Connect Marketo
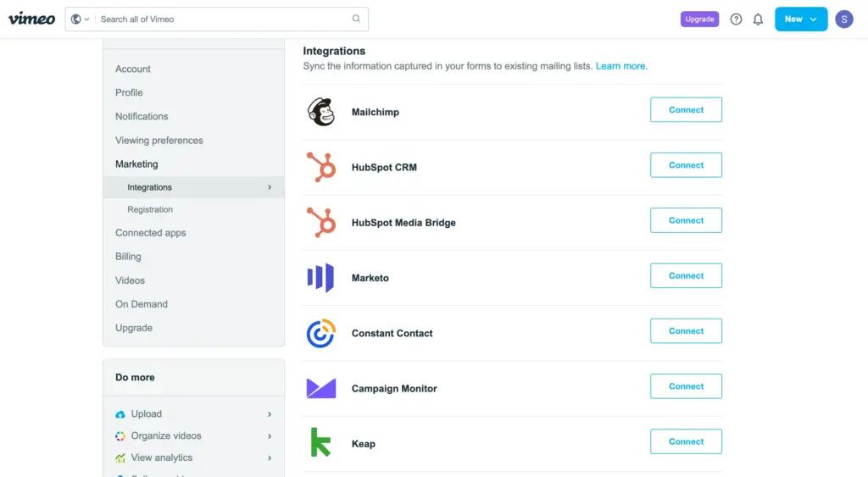 coord(686,275)
